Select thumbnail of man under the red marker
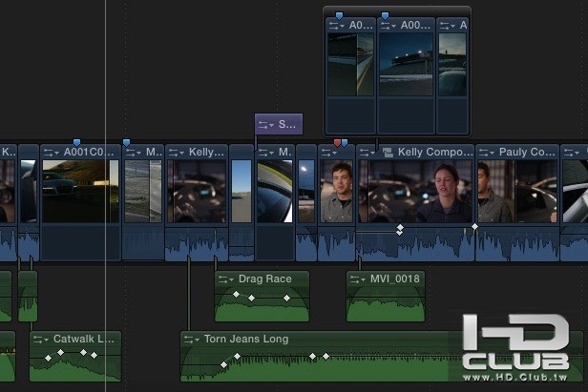The image size is (588, 392). tap(336, 191)
